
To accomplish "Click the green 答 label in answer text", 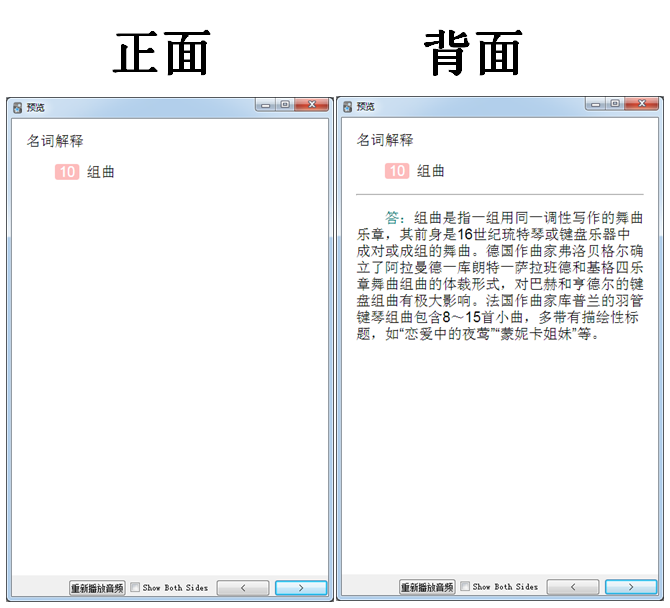I will (392, 217).
